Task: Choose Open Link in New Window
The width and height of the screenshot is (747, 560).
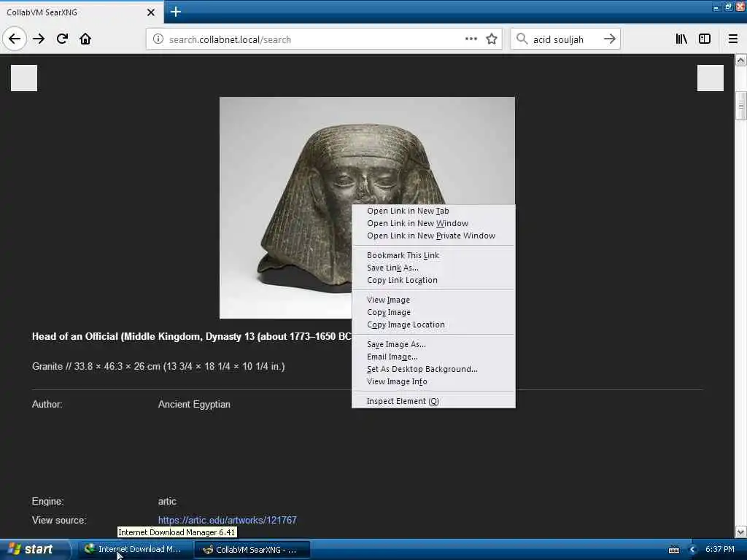Action: (x=433, y=223)
